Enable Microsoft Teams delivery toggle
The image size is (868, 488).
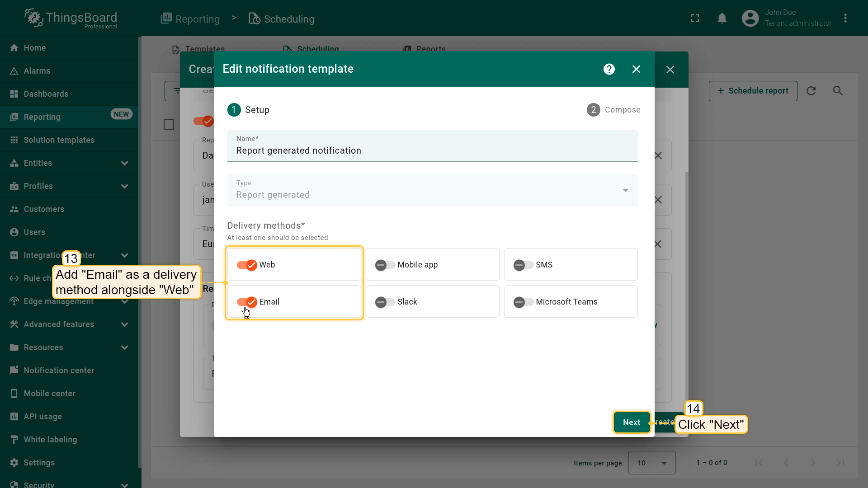point(523,302)
